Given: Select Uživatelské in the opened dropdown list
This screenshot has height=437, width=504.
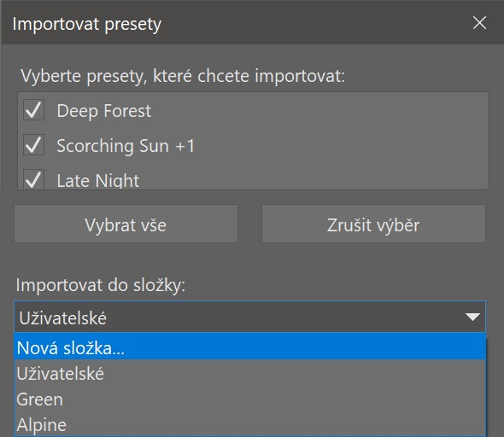Looking at the screenshot, I should (250, 373).
